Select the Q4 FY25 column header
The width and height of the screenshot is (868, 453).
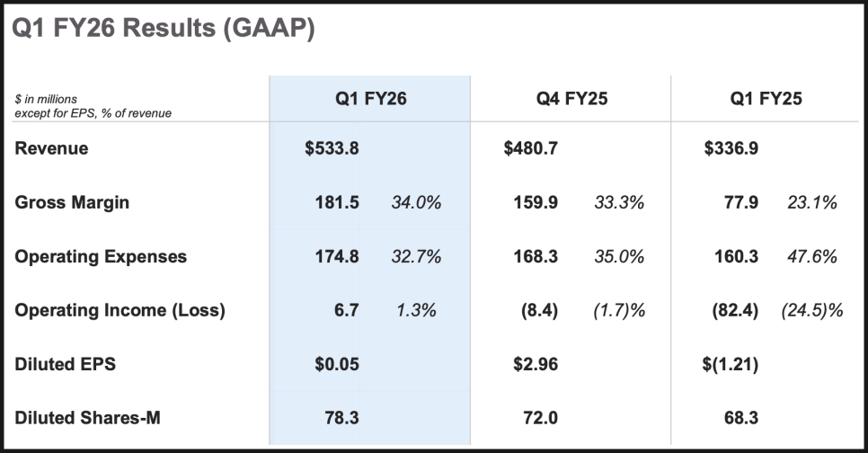(570, 99)
